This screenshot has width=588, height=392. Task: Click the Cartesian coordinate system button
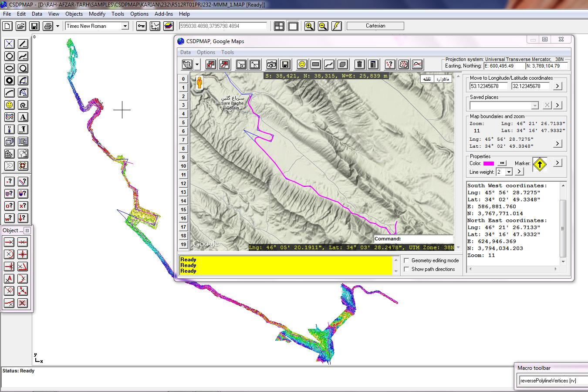(x=375, y=26)
